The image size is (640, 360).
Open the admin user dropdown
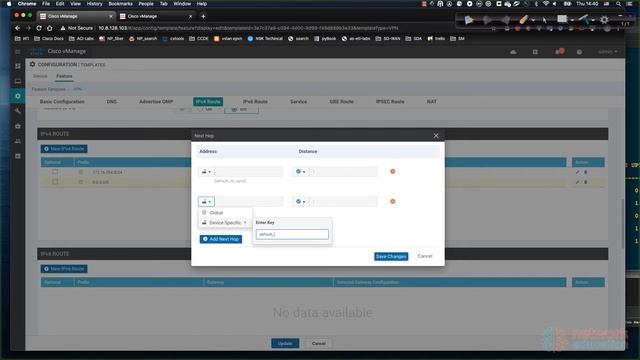pyautogui.click(x=608, y=52)
